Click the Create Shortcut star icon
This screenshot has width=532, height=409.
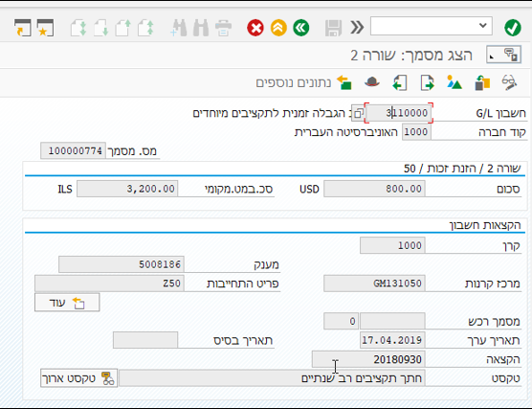(x=46, y=28)
